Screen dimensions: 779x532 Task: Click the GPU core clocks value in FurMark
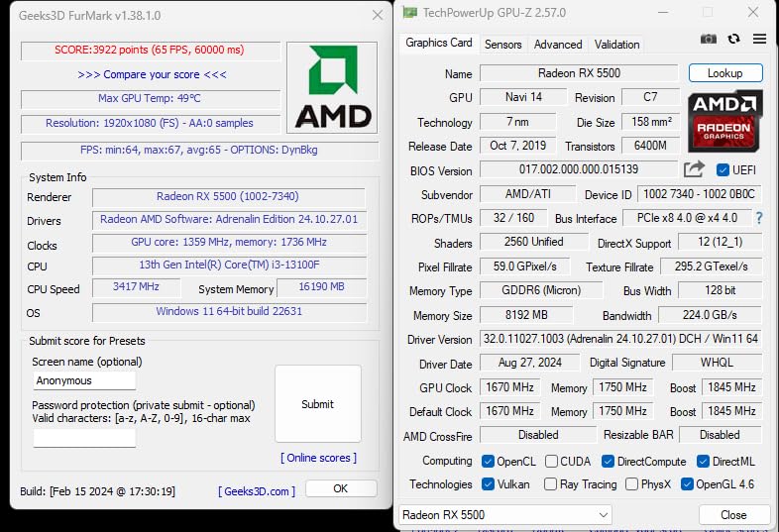229,242
